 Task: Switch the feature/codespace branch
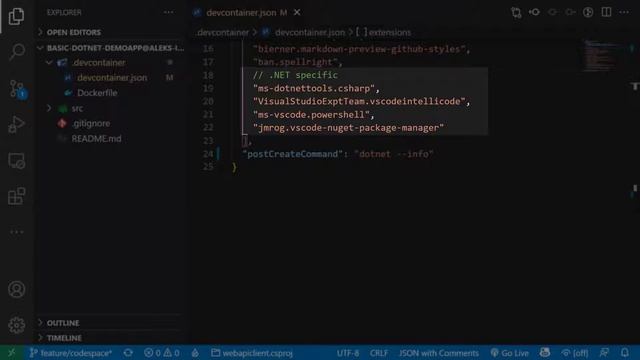(x=71, y=353)
